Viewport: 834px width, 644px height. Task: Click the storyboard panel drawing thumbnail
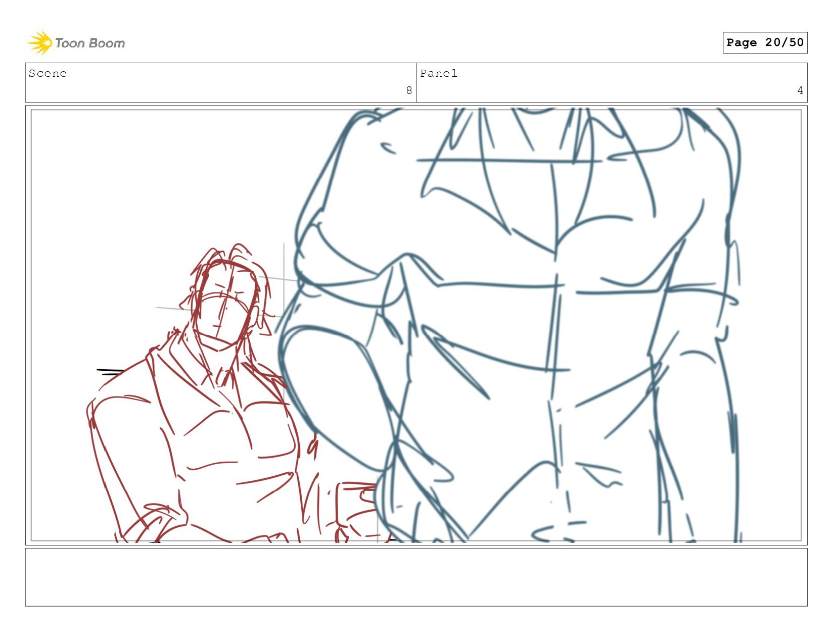[x=416, y=325]
